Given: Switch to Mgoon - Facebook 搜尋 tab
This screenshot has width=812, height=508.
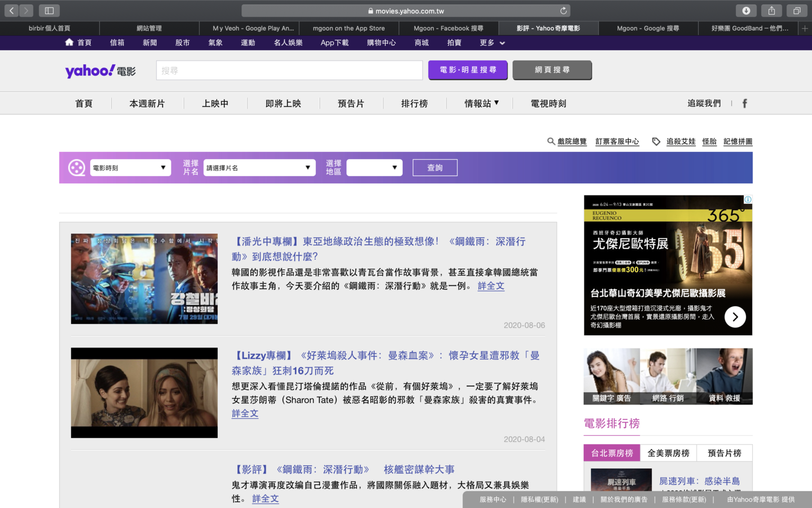Looking at the screenshot, I should click(x=449, y=28).
